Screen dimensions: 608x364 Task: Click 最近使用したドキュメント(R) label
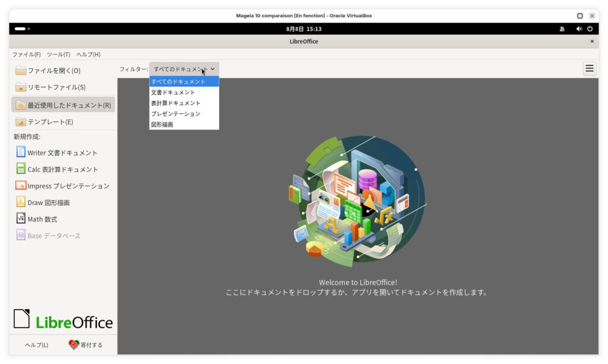[69, 105]
